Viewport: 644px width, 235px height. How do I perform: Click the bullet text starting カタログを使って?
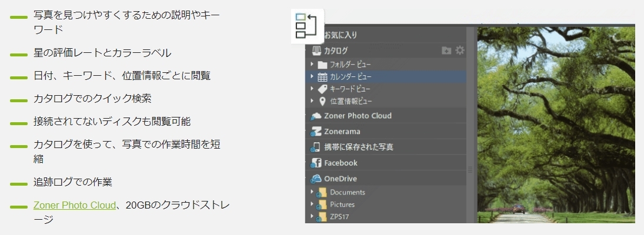click(127, 152)
